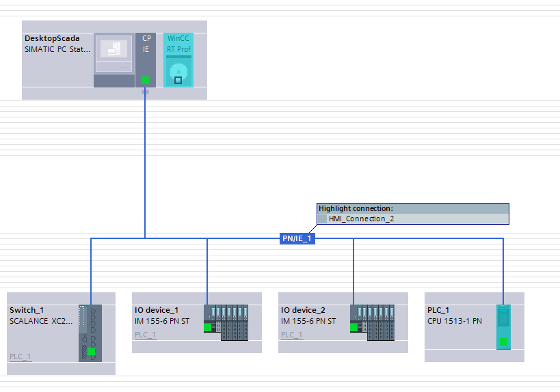
Task: Click the CPU 1513-1 PN type label
Action: pos(455,322)
